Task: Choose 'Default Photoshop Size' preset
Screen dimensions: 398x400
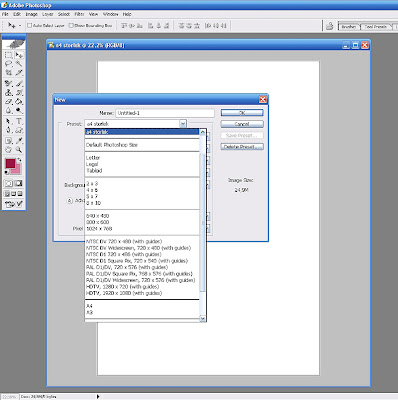Action: (x=142, y=145)
